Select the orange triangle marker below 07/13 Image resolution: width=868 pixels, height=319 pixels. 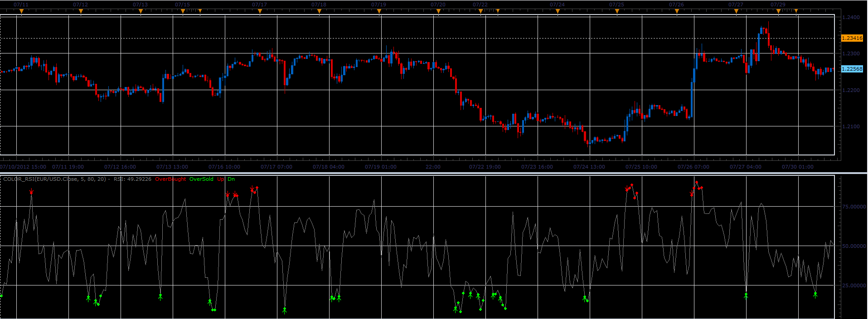(x=141, y=11)
